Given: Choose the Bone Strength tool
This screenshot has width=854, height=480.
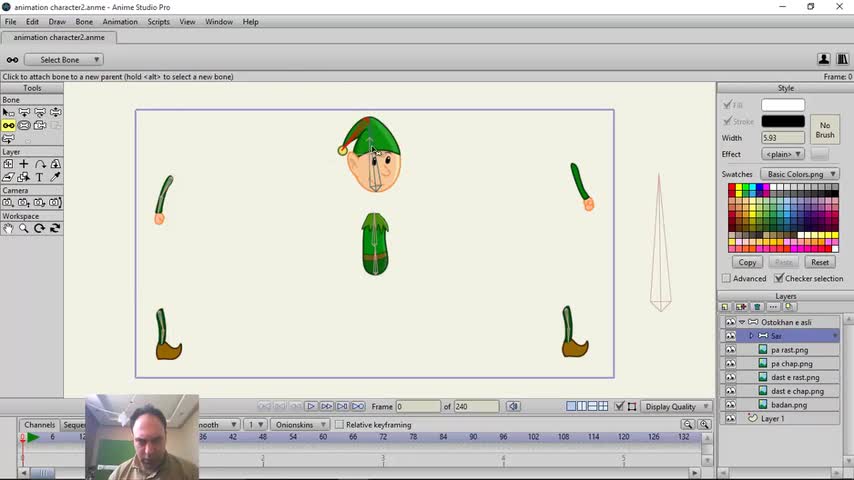Looking at the screenshot, I should [24, 125].
